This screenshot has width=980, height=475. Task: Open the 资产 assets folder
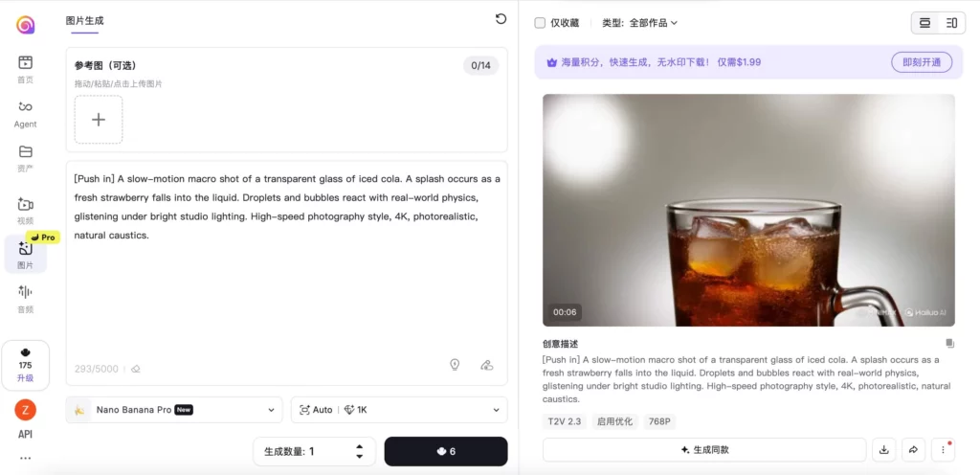click(25, 159)
